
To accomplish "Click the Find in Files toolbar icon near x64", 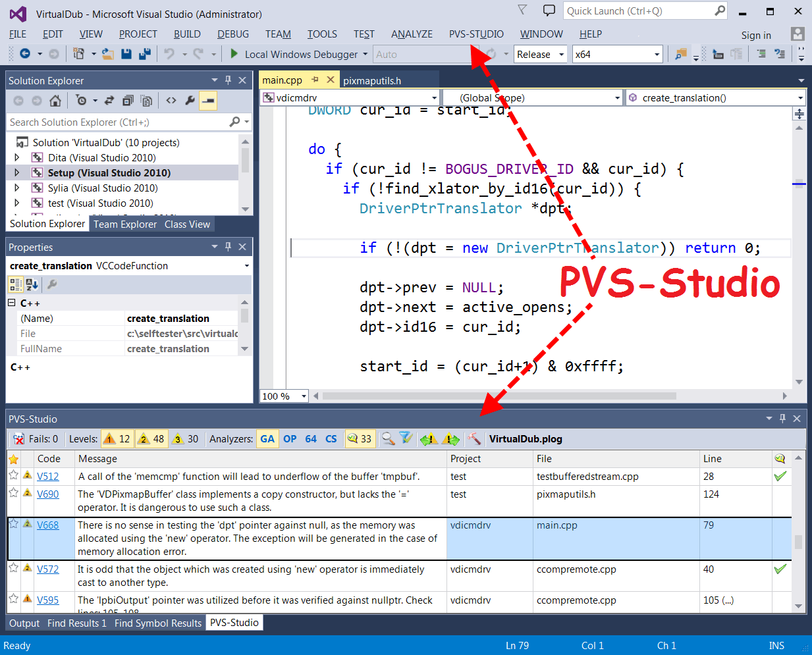I will (681, 54).
